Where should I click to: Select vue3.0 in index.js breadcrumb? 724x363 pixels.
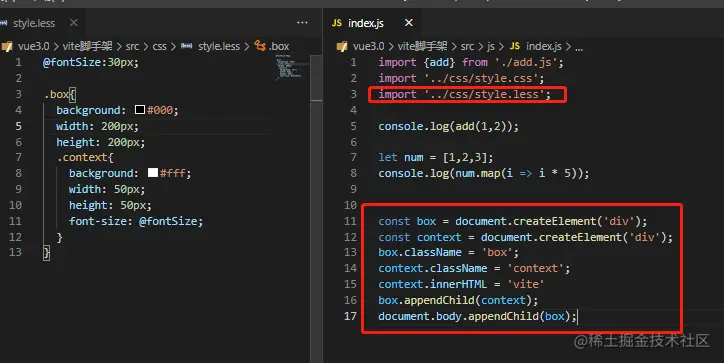(x=368, y=46)
